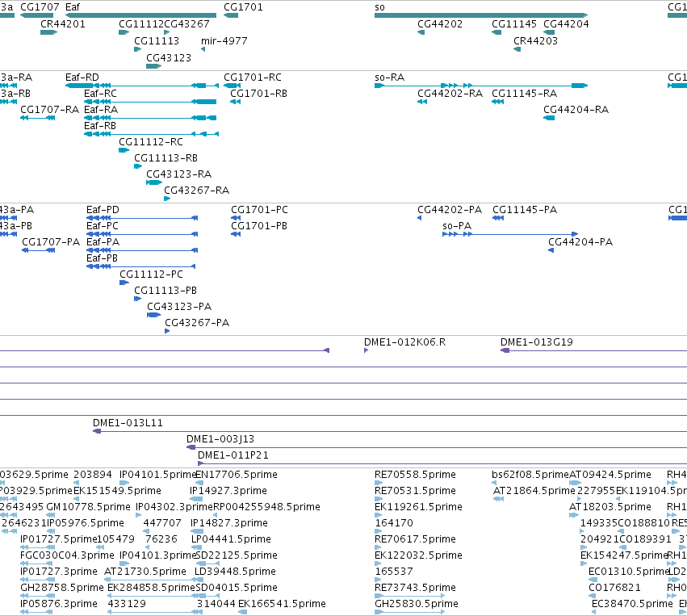
Task: Click the CG11113 gene label
Action: point(157,40)
